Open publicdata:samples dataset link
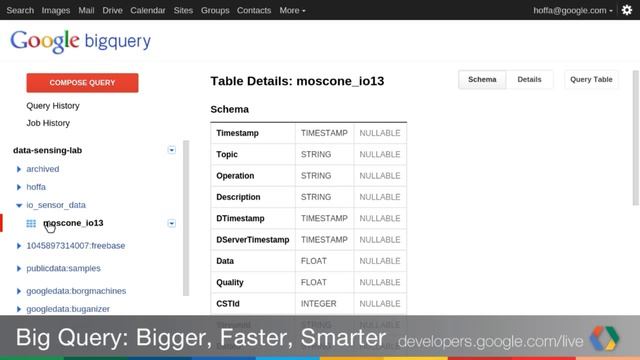 (63, 268)
